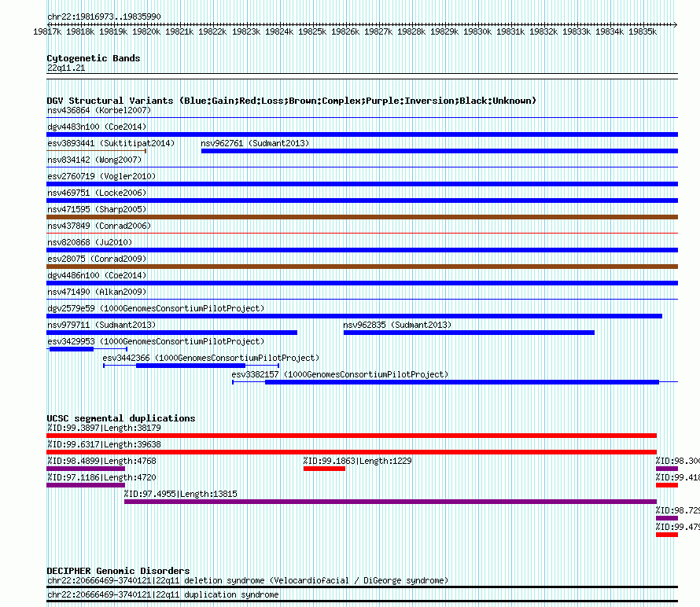This screenshot has height=607, width=700.
Task: Open variant nsv436864 (Korbel2007)
Action: pyautogui.click(x=99, y=110)
